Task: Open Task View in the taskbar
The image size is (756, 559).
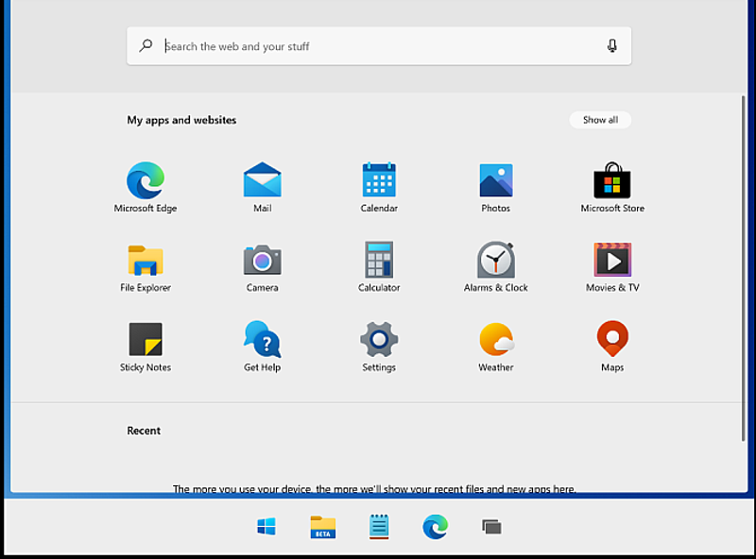Action: coord(491,527)
